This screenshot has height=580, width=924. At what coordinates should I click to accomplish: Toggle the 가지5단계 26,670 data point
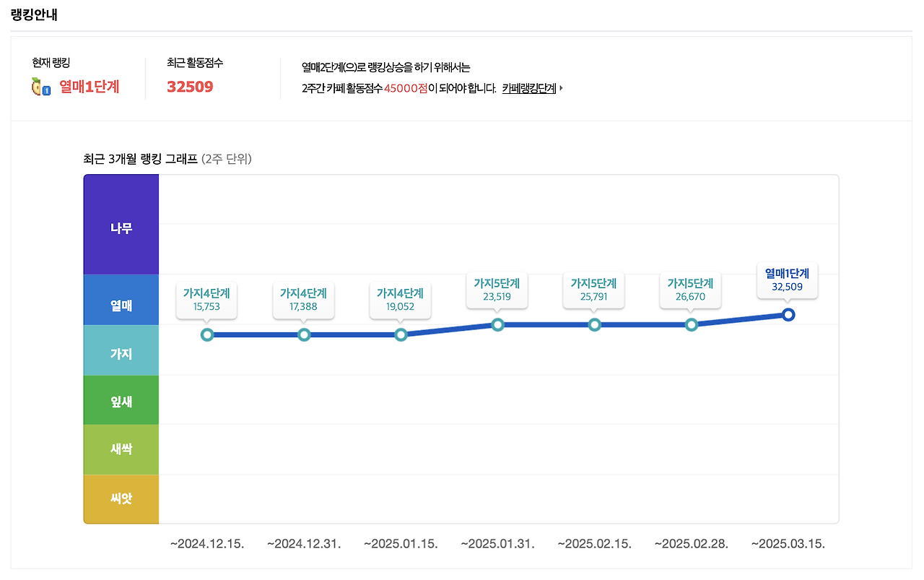click(x=691, y=325)
